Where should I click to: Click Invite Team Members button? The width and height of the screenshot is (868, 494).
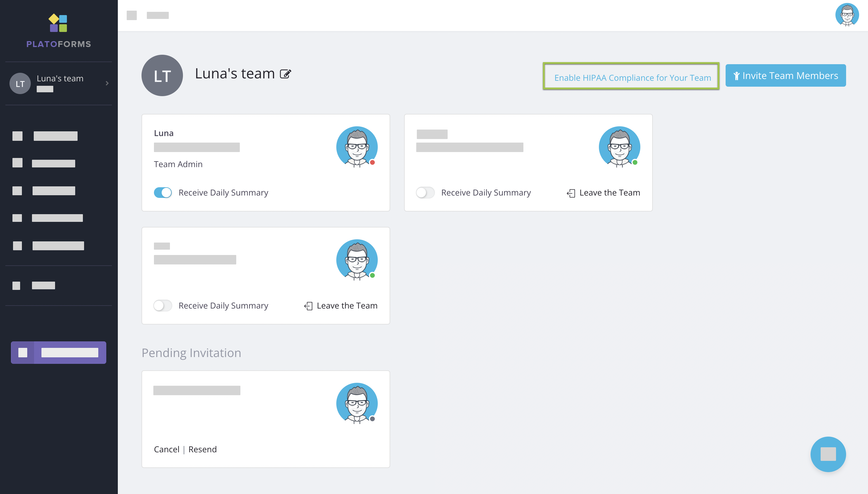[785, 75]
